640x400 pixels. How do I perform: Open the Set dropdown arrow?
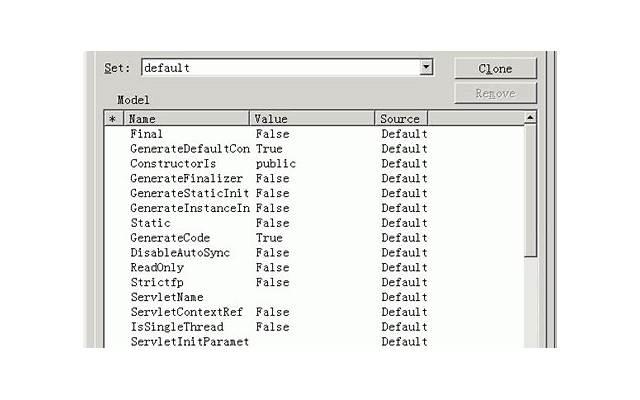tap(427, 68)
